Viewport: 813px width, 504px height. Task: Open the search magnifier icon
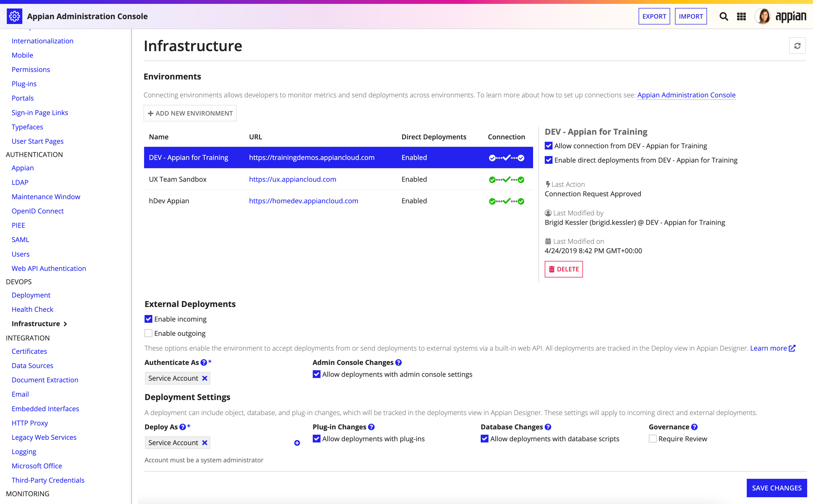[723, 16]
